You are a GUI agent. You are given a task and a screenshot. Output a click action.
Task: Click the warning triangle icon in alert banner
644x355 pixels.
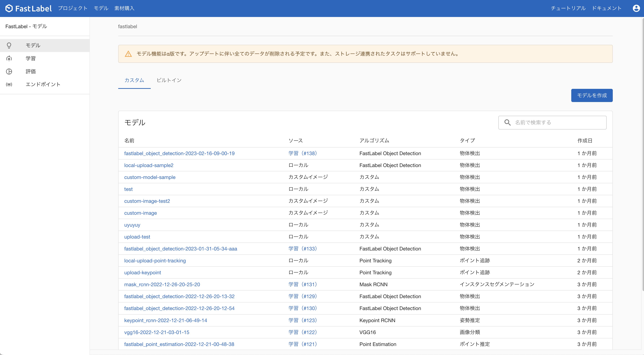coord(128,54)
